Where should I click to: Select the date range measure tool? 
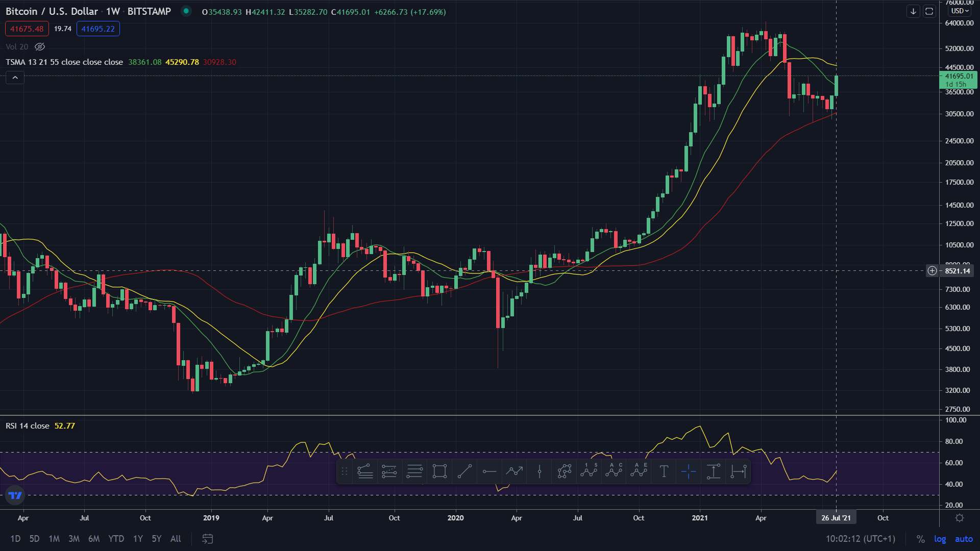(738, 471)
